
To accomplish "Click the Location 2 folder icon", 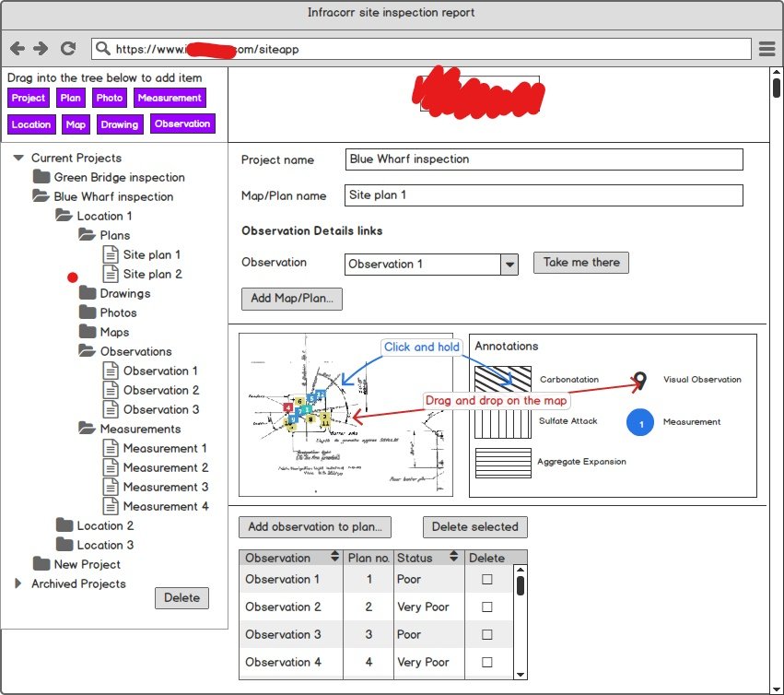I will [64, 524].
